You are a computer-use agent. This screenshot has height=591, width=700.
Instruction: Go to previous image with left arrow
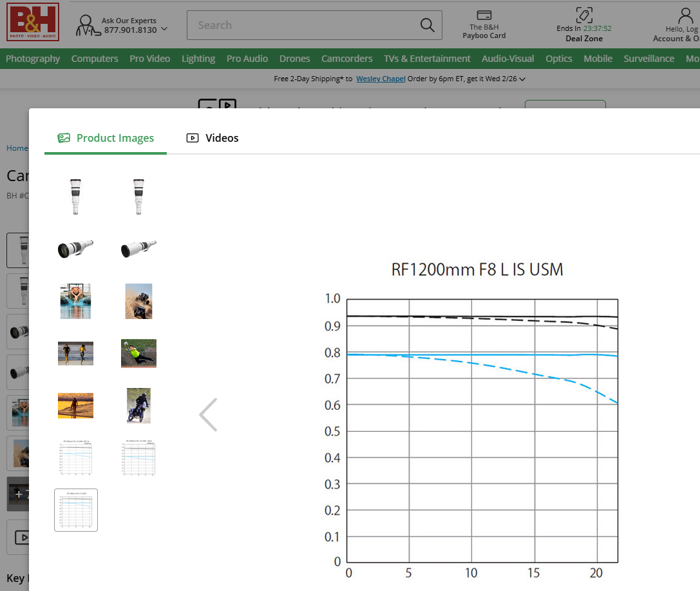(208, 414)
